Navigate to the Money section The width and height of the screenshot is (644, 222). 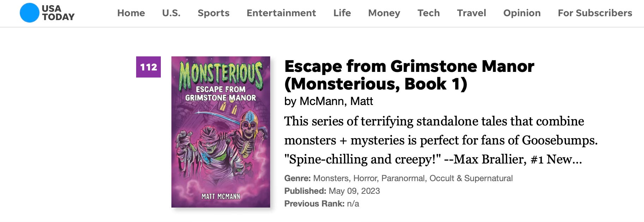tap(384, 13)
